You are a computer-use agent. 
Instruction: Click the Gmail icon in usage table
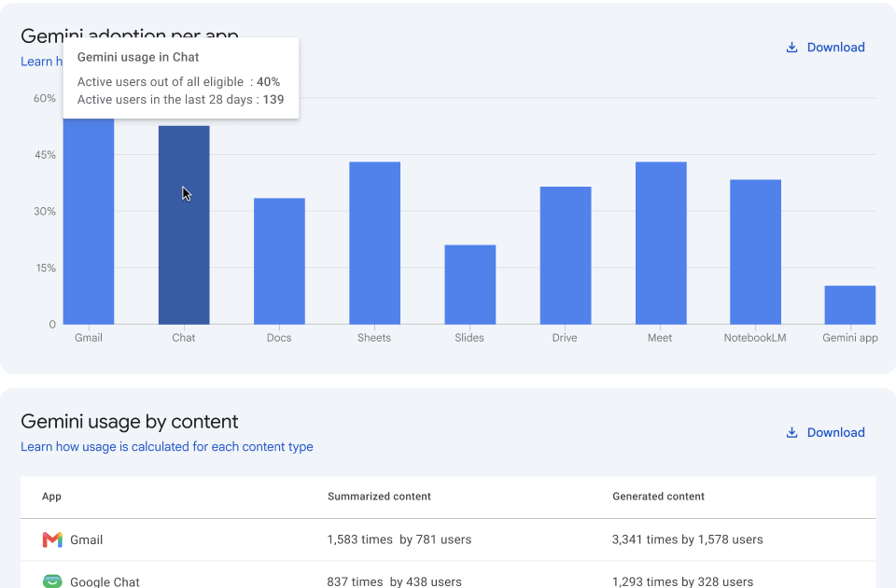(x=52, y=539)
